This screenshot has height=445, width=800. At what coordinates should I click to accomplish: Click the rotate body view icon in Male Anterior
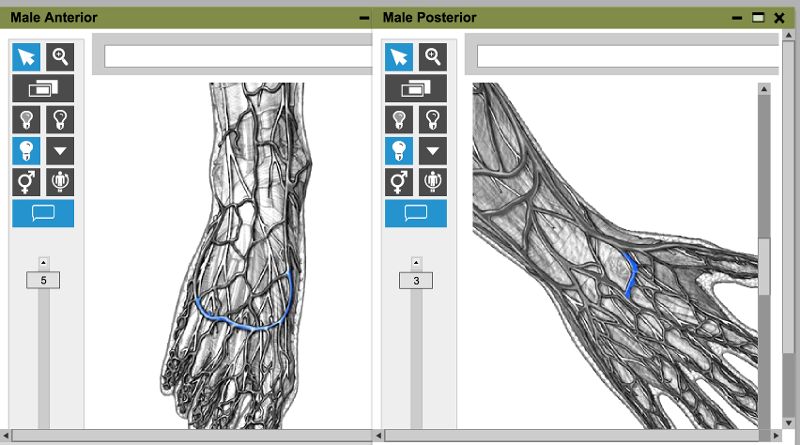(x=60, y=182)
